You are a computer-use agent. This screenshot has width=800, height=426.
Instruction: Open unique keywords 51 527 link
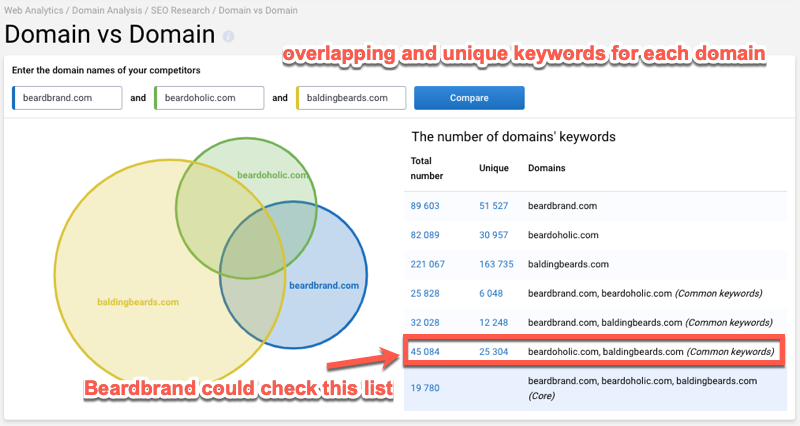tap(493, 206)
